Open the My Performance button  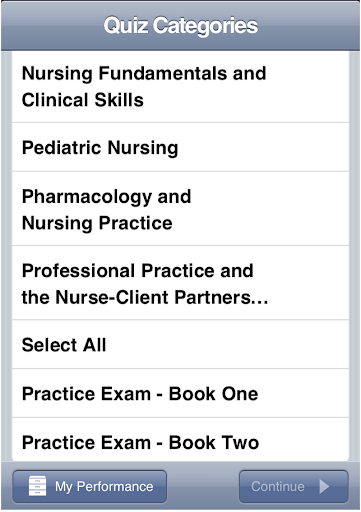[90, 486]
